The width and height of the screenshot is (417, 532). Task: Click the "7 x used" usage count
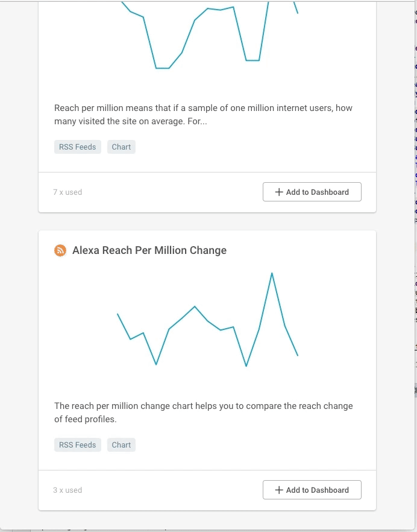pyautogui.click(x=67, y=192)
